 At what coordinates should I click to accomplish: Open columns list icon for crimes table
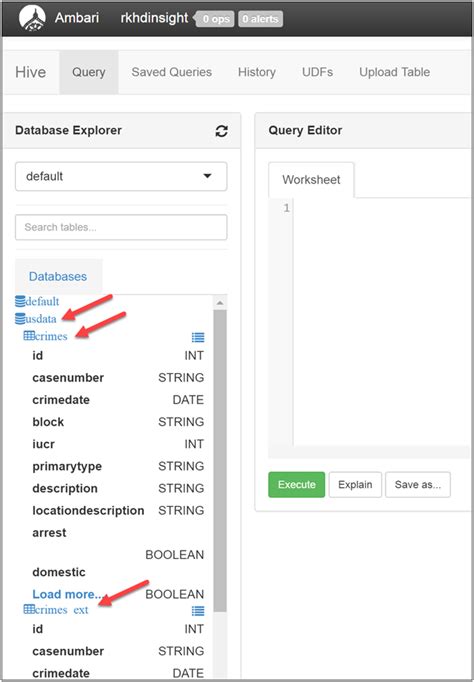pyautogui.click(x=198, y=337)
